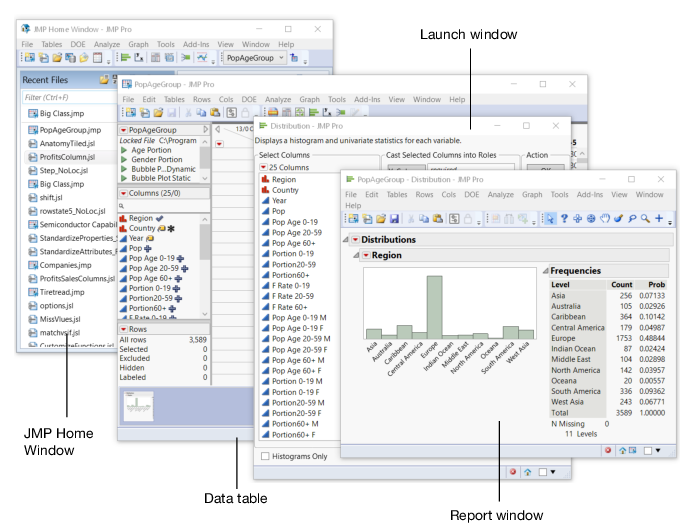682x531 pixels.
Task: Click the Recent Files filter field
Action: click(x=69, y=97)
